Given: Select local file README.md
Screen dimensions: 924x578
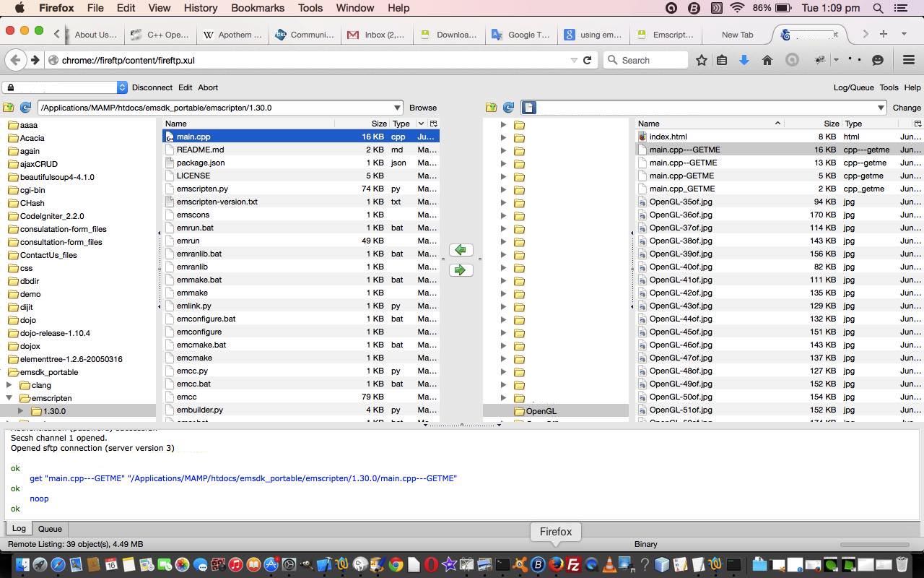Looking at the screenshot, I should click(300, 150).
